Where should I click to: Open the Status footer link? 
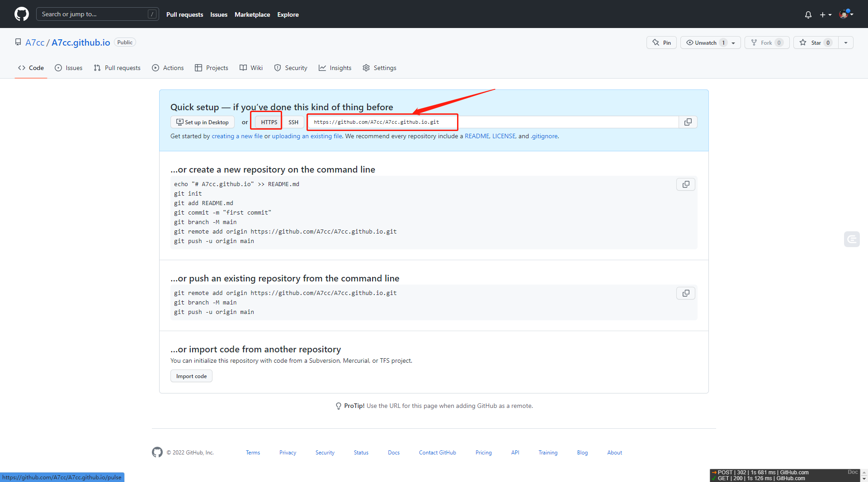click(361, 453)
